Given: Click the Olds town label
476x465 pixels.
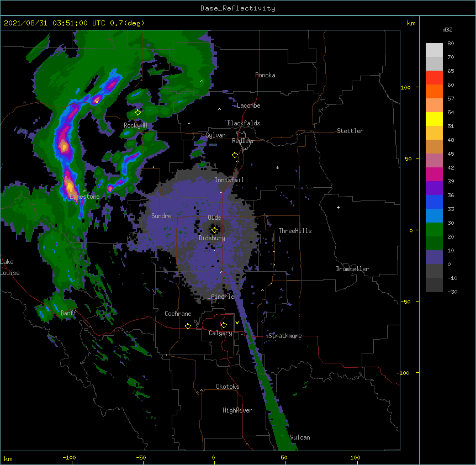Looking at the screenshot, I should 214,218.
